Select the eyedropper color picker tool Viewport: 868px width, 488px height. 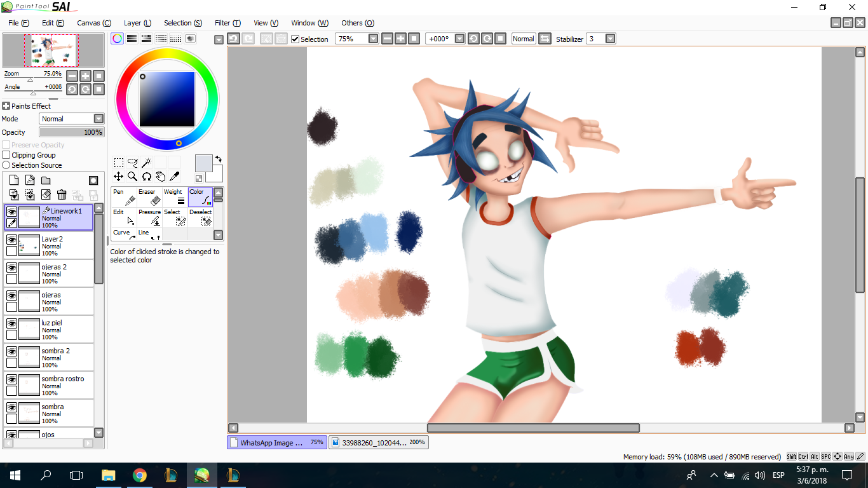(x=174, y=177)
